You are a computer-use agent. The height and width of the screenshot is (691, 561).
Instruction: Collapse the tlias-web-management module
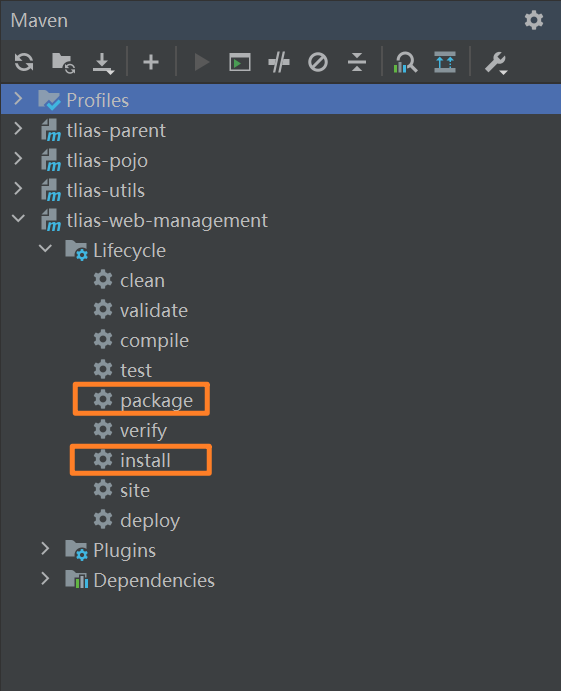tap(18, 218)
